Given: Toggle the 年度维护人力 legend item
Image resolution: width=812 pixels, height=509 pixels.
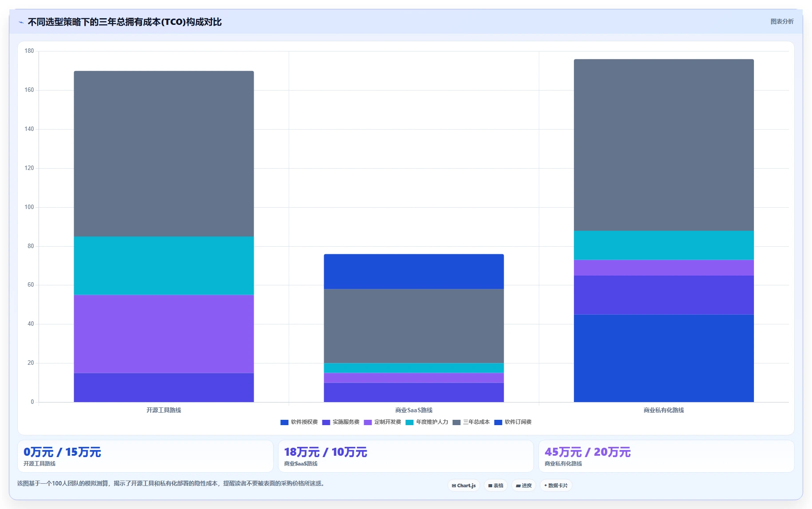Looking at the screenshot, I should 427,422.
